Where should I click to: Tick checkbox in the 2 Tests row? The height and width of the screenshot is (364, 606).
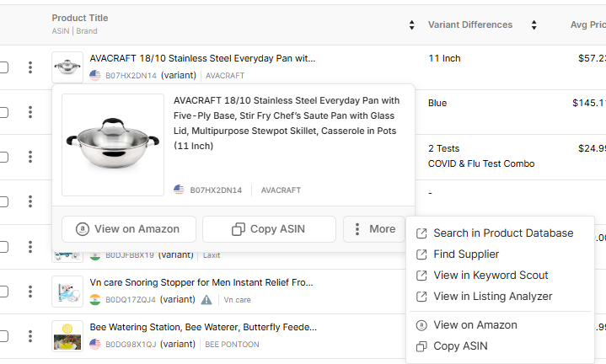coord(3,157)
